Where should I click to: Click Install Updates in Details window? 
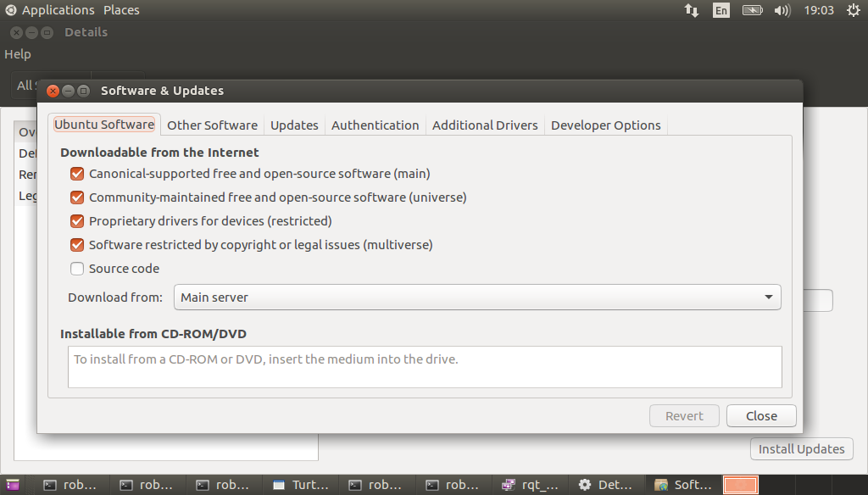[802, 449]
